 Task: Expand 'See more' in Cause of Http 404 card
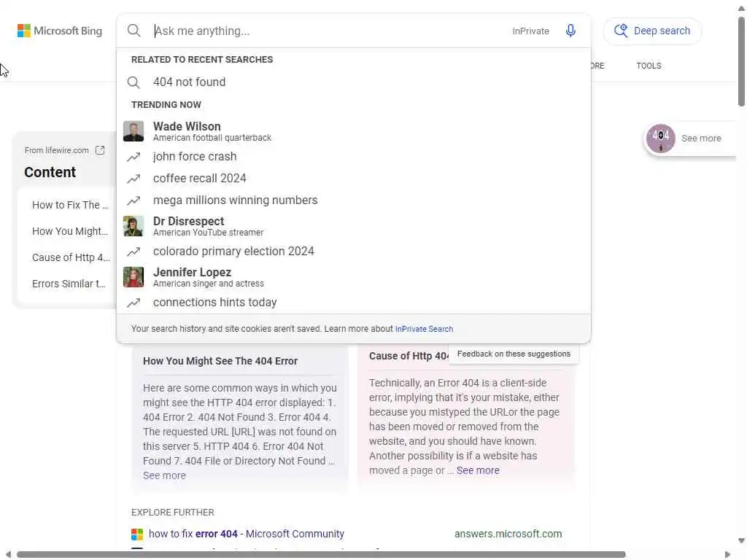click(478, 470)
